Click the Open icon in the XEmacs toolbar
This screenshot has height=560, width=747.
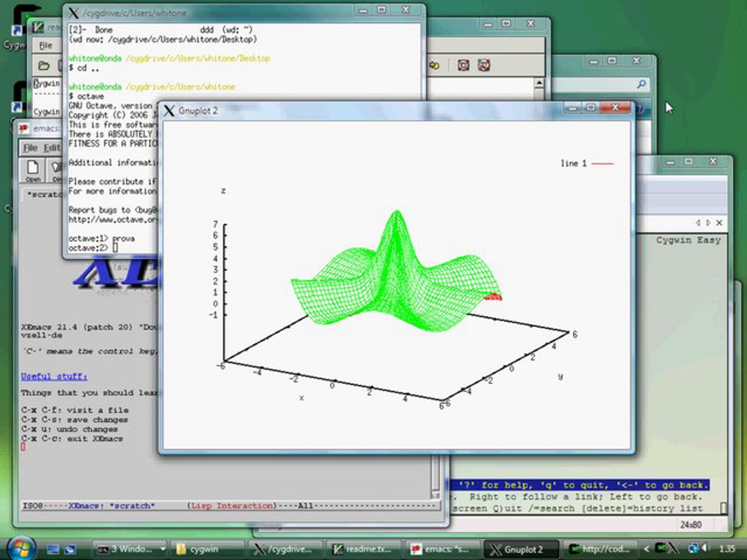coord(33,170)
